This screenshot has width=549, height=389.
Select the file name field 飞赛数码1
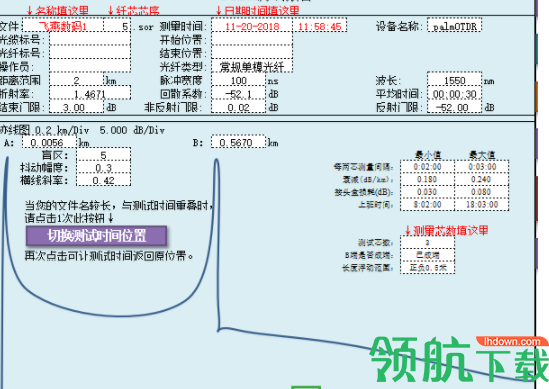tap(63, 26)
